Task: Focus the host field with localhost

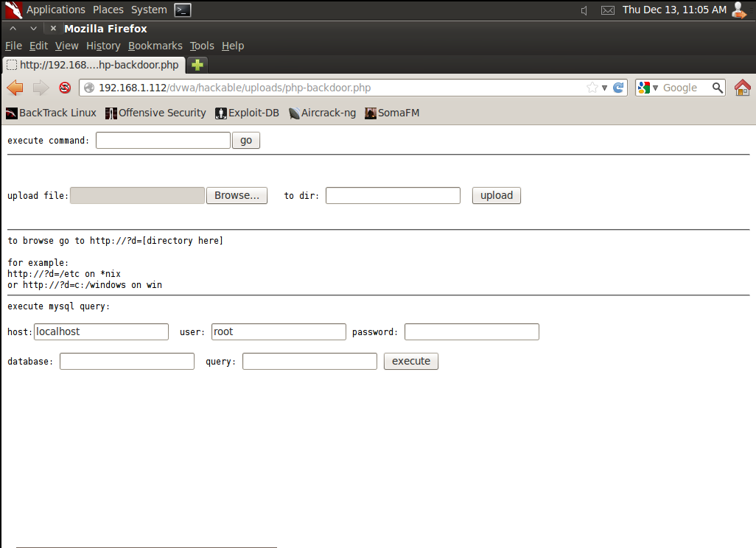Action: click(x=101, y=331)
